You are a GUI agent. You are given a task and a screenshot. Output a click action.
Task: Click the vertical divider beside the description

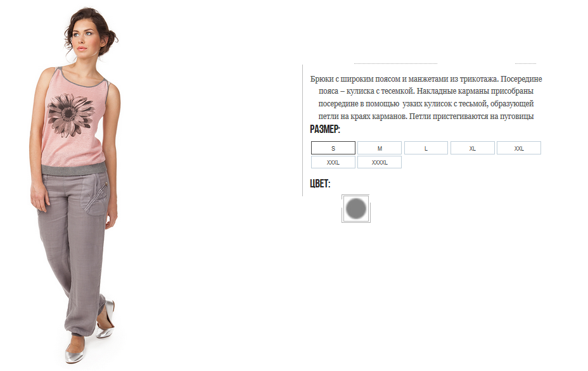303,130
